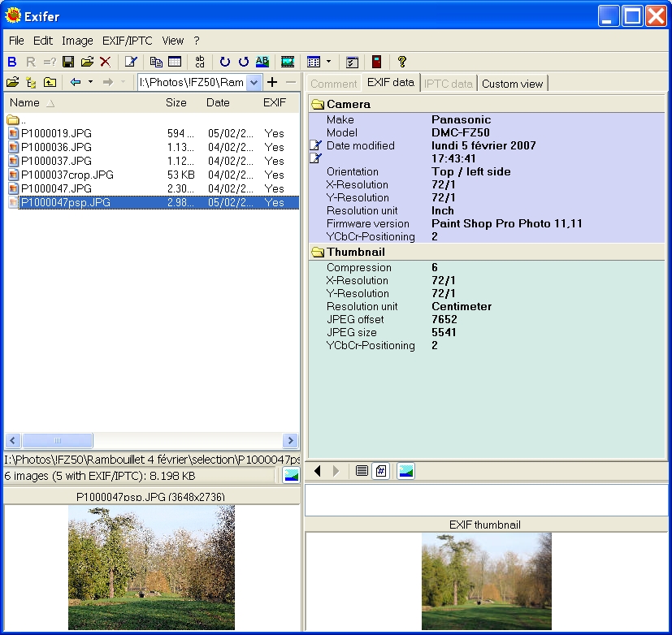The image size is (672, 635).
Task: Click the rotate clockwise arrow icon
Action: click(x=225, y=62)
